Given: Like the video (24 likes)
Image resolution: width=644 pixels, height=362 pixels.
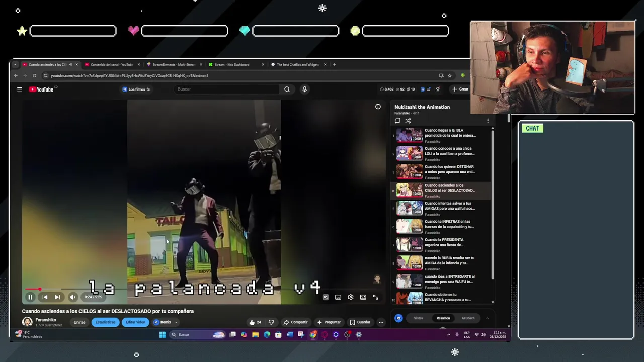Looking at the screenshot, I should 255,322.
